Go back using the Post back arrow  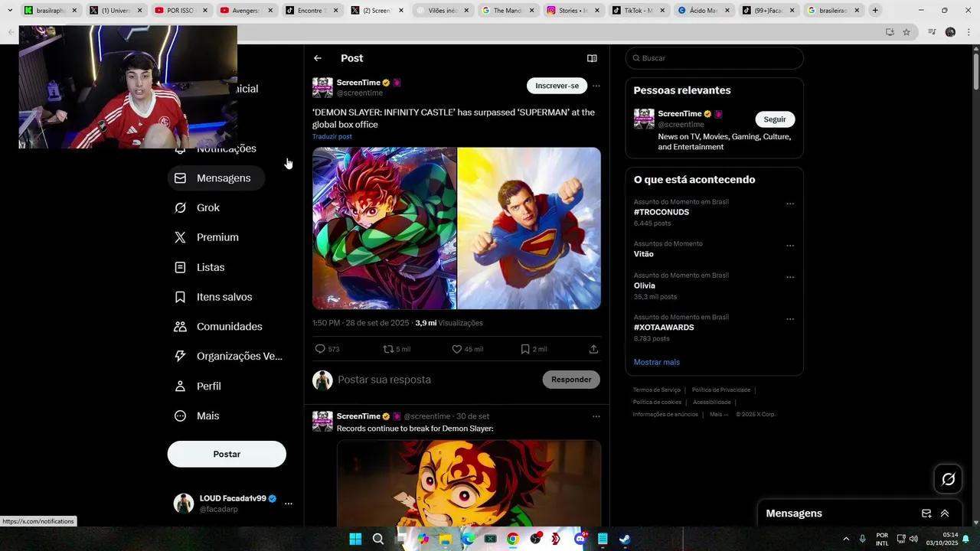click(x=318, y=58)
